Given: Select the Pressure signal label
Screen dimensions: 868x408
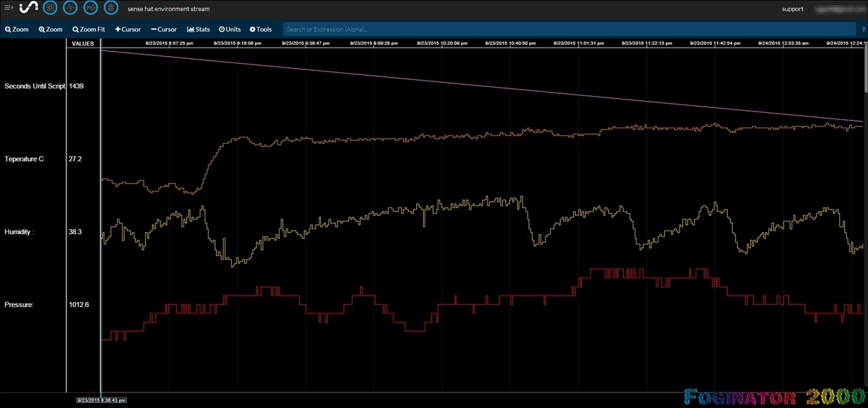Looking at the screenshot, I should (19, 305).
